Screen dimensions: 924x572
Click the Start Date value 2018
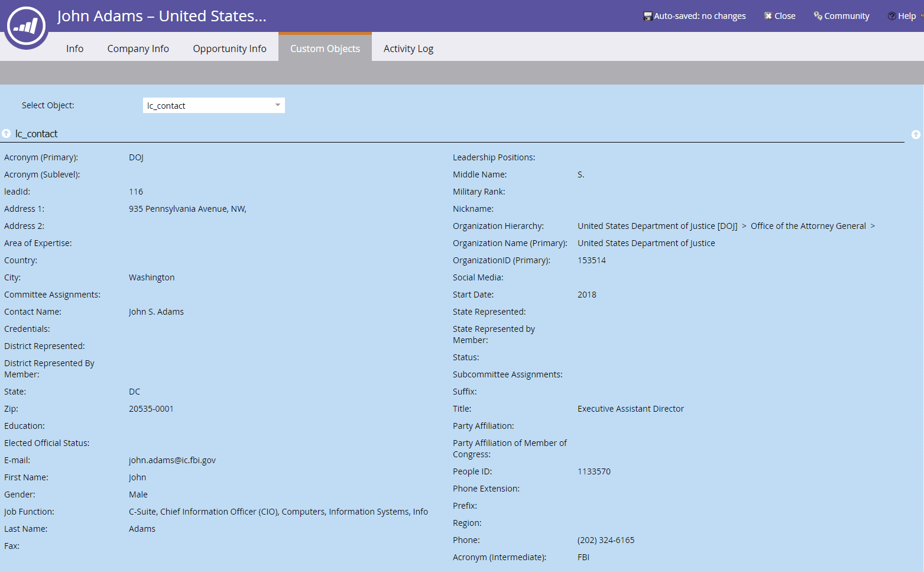(587, 295)
